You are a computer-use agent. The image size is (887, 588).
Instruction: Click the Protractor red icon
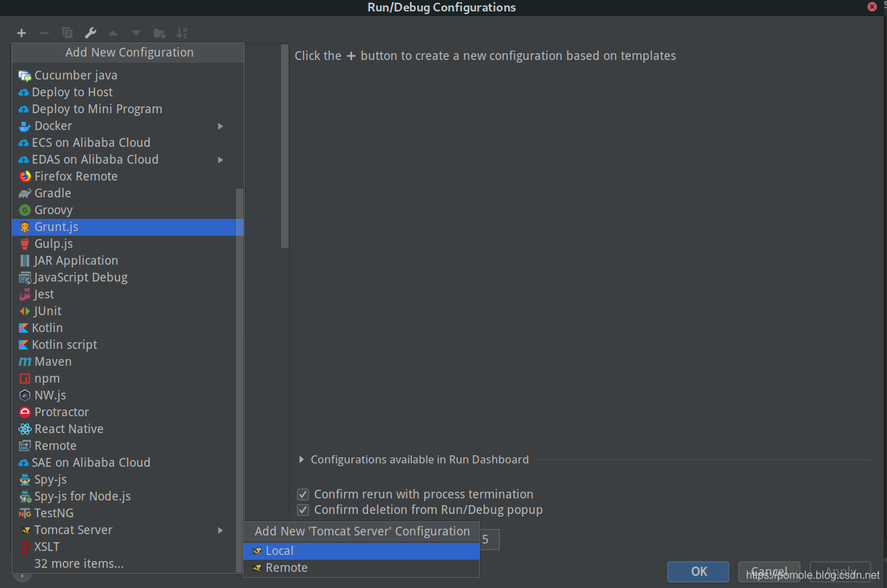coord(25,412)
